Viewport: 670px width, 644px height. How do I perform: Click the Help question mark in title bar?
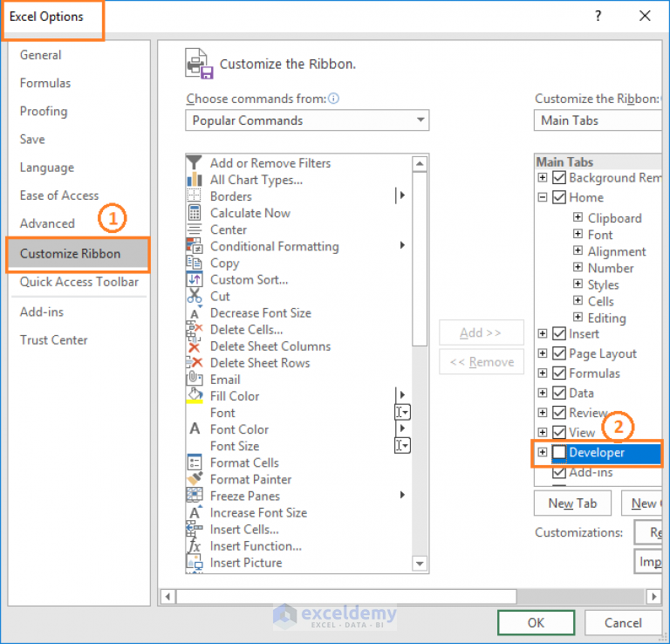(x=598, y=17)
